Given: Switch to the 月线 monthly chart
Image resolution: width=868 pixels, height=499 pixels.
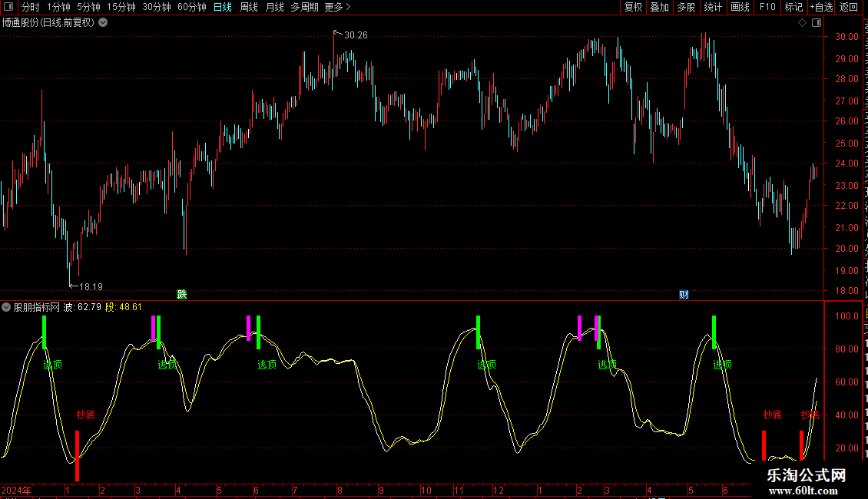Looking at the screenshot, I should [274, 7].
